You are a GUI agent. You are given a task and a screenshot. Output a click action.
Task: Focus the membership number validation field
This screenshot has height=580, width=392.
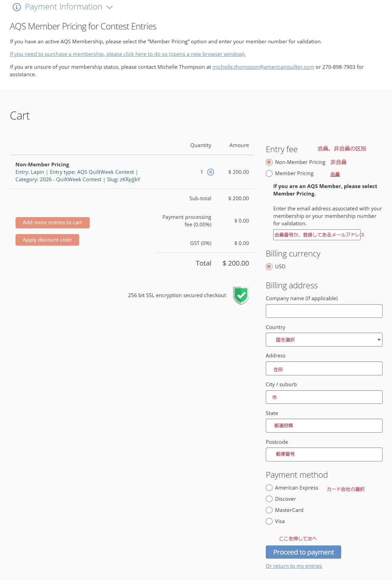317,235
